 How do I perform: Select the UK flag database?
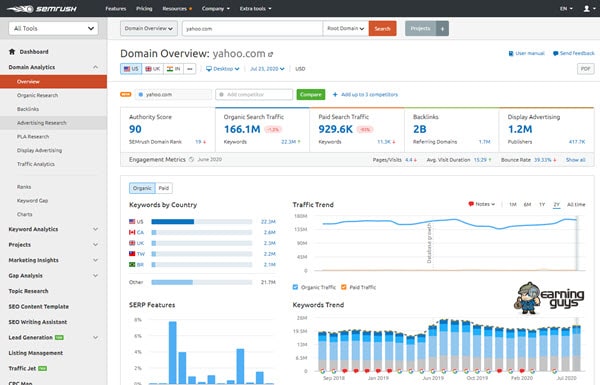tap(152, 69)
